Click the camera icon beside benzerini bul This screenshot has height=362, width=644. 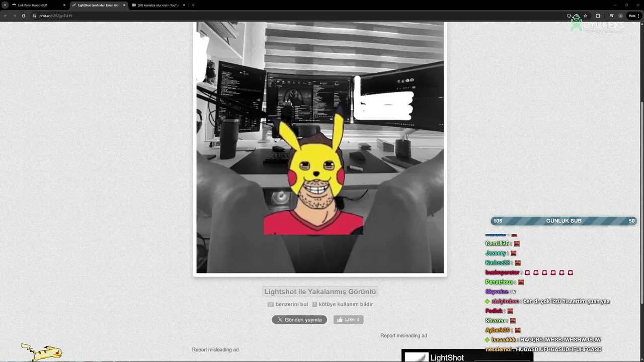(271, 304)
